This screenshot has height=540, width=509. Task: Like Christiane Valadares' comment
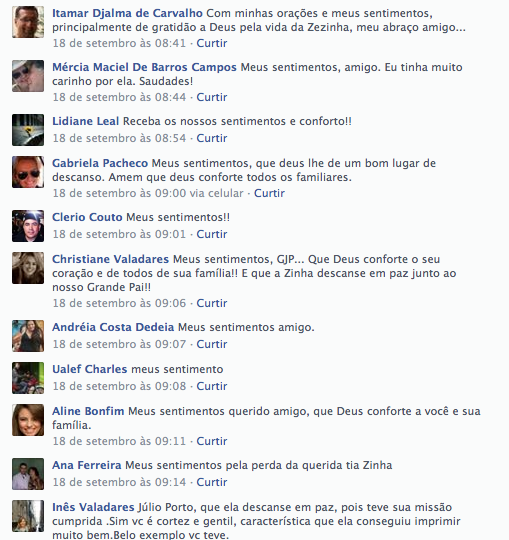(x=212, y=303)
